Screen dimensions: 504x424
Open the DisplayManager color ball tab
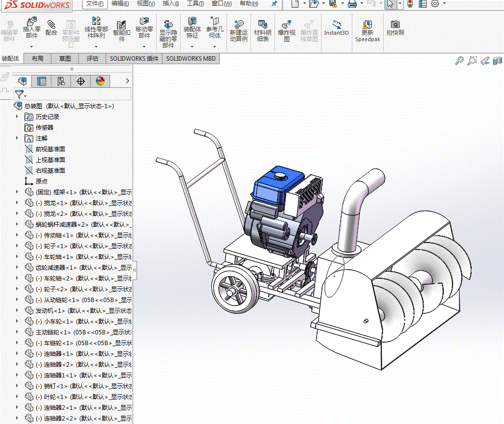100,81
